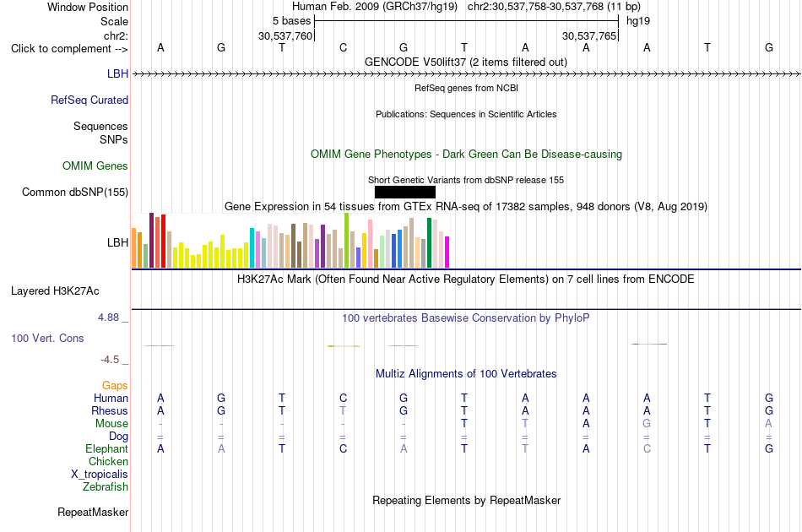Select base C in the top sequence row
The height and width of the screenshot is (532, 802).
click(344, 47)
